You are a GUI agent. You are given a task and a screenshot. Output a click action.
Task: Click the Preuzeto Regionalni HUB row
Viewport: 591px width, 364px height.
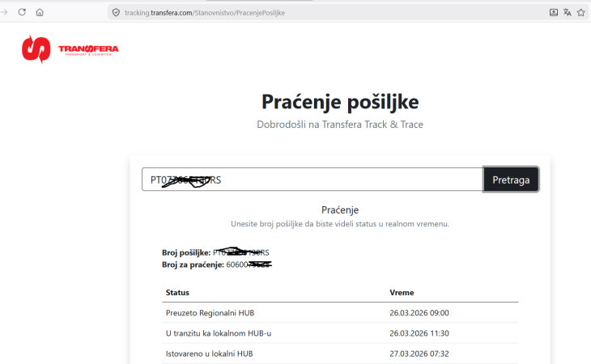click(210, 313)
